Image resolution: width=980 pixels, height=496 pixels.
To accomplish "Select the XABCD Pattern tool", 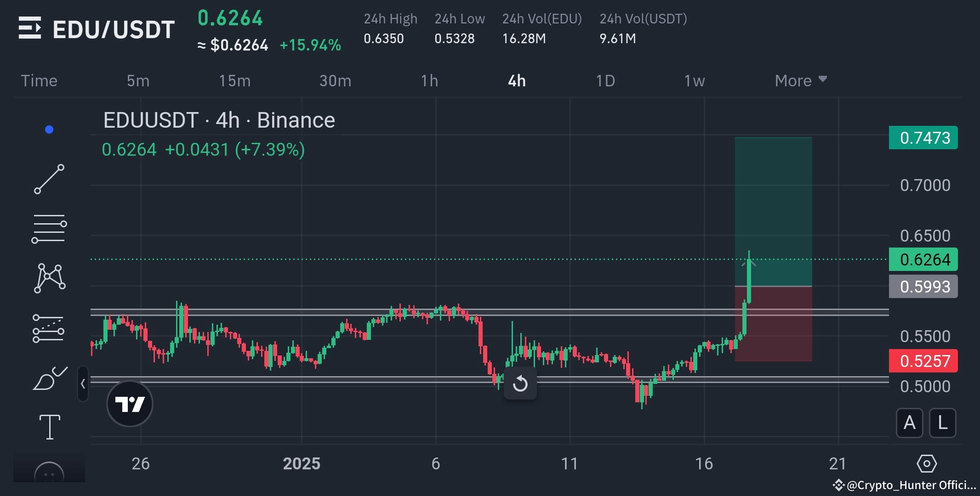I will pyautogui.click(x=49, y=278).
